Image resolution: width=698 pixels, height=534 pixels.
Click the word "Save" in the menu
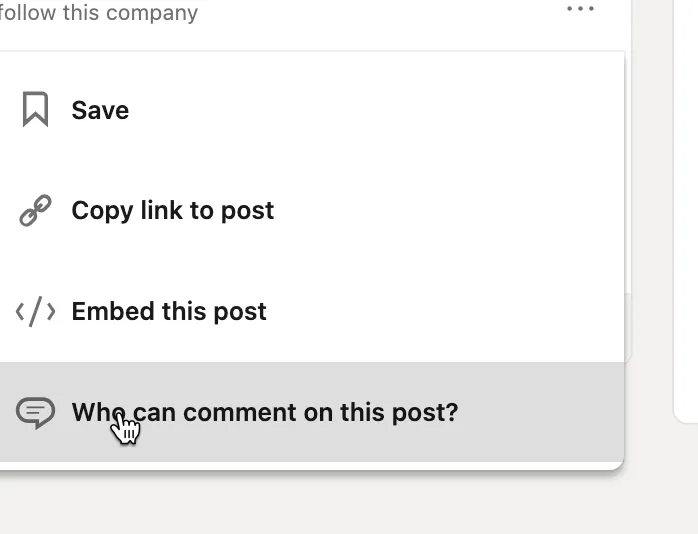tap(100, 110)
